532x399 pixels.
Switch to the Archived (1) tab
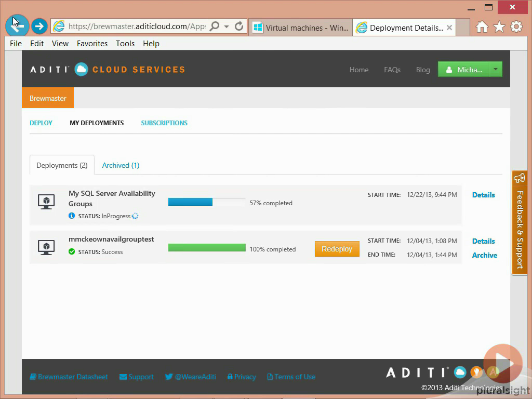[x=121, y=165]
